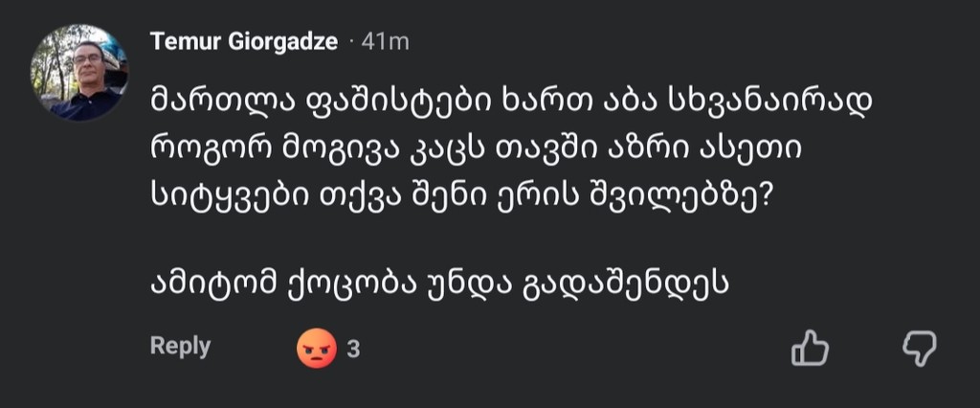
Task: Like the comment with thumbs up
Action: [809, 348]
